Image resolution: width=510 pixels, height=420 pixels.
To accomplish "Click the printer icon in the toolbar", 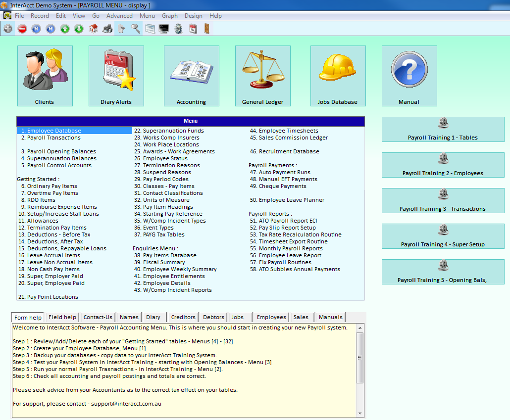I will pyautogui.click(x=107, y=29).
